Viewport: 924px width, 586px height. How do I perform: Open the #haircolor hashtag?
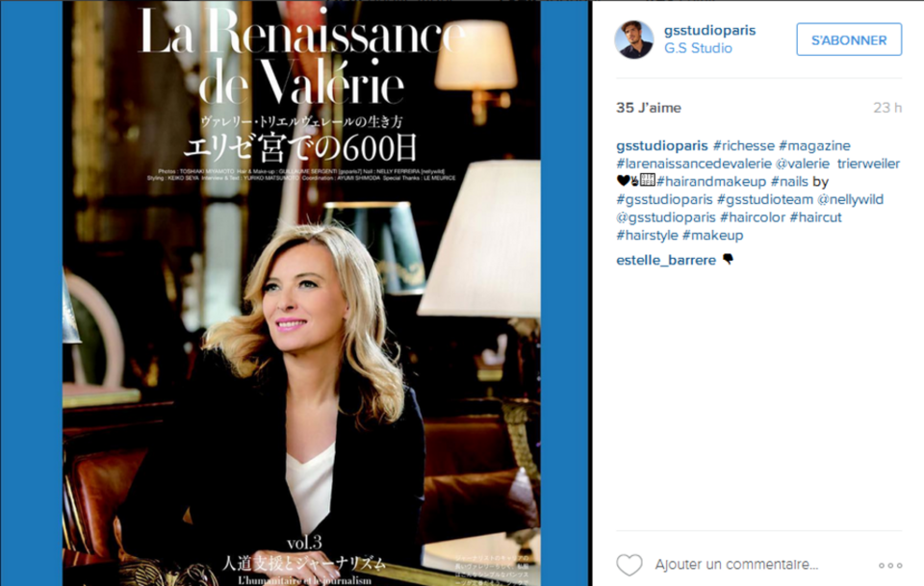coord(753,217)
